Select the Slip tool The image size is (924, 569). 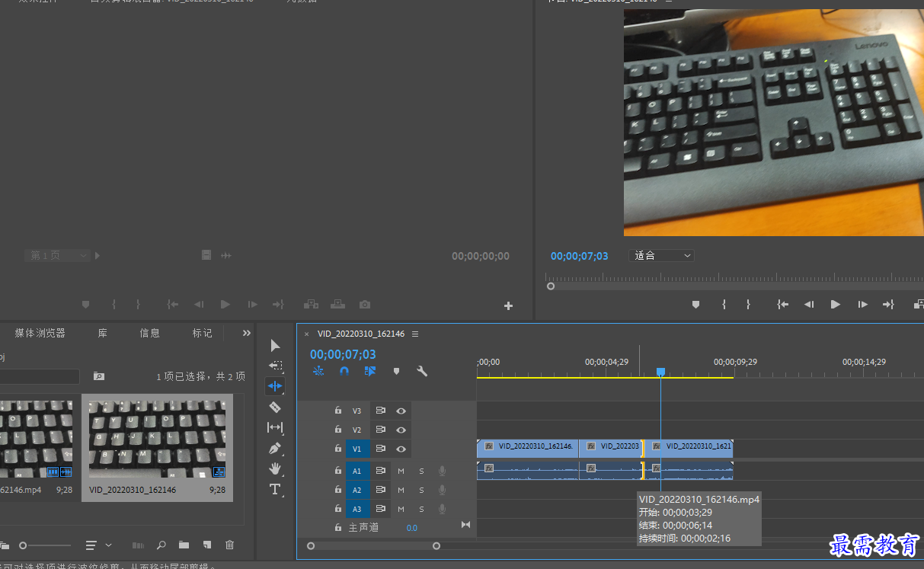pyautogui.click(x=275, y=427)
